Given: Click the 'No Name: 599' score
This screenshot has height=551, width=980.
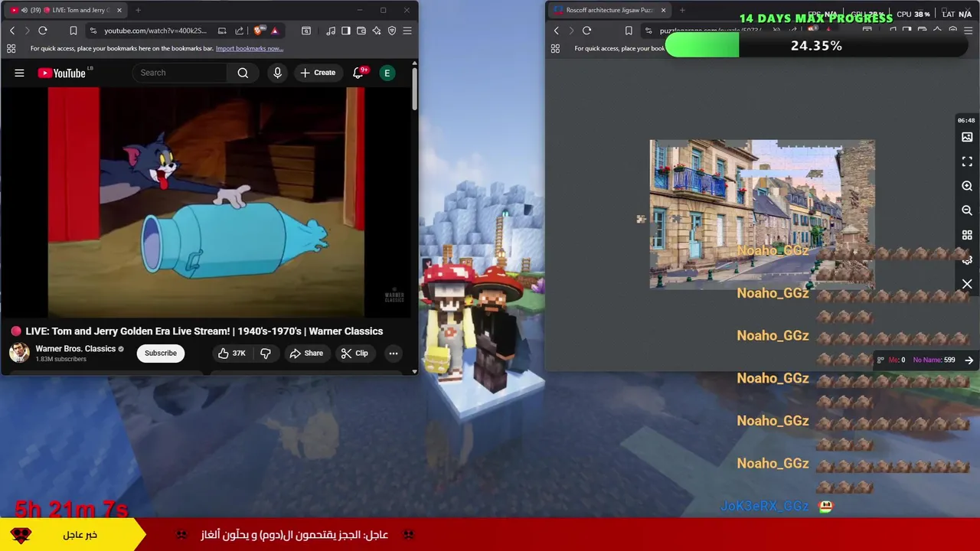Looking at the screenshot, I should coord(934,360).
